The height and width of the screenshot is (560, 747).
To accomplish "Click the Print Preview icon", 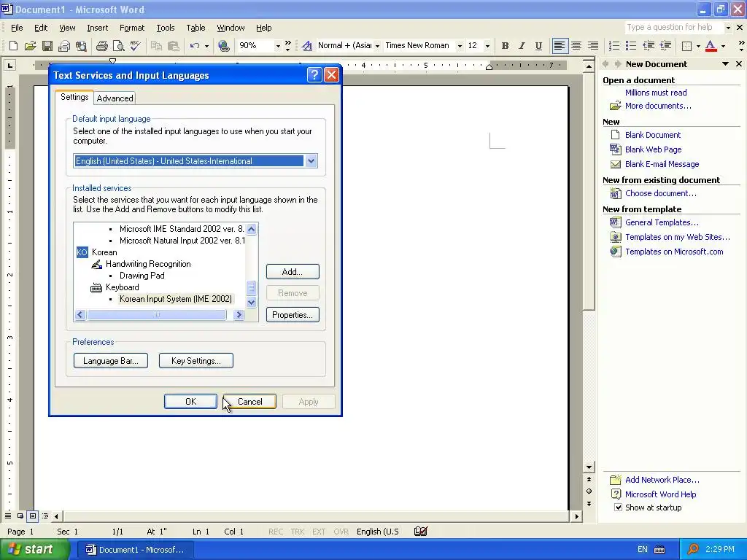I will click(119, 46).
